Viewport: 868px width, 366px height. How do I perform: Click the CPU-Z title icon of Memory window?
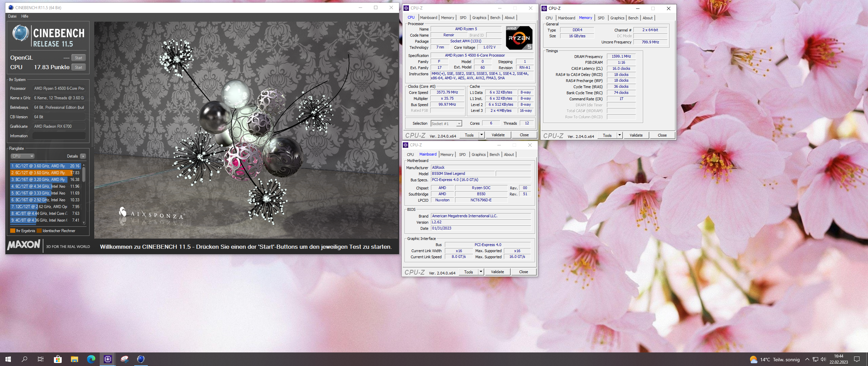pos(544,8)
